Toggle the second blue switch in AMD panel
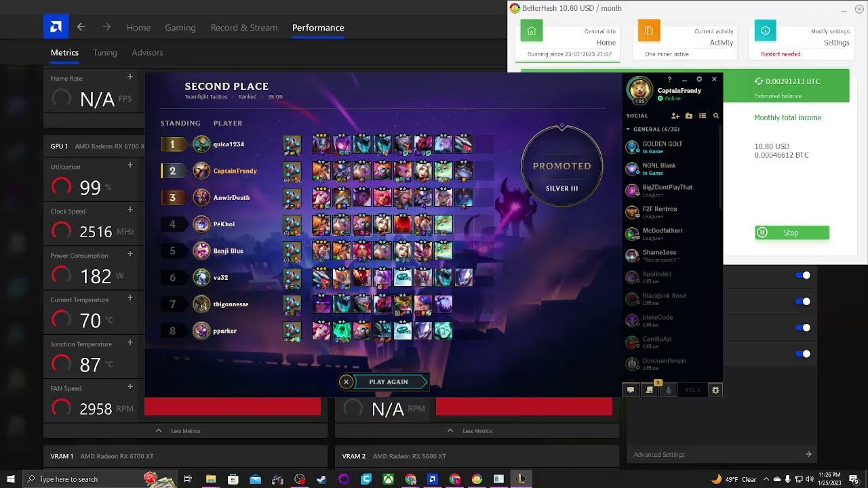This screenshot has width=868, height=488. click(x=803, y=302)
